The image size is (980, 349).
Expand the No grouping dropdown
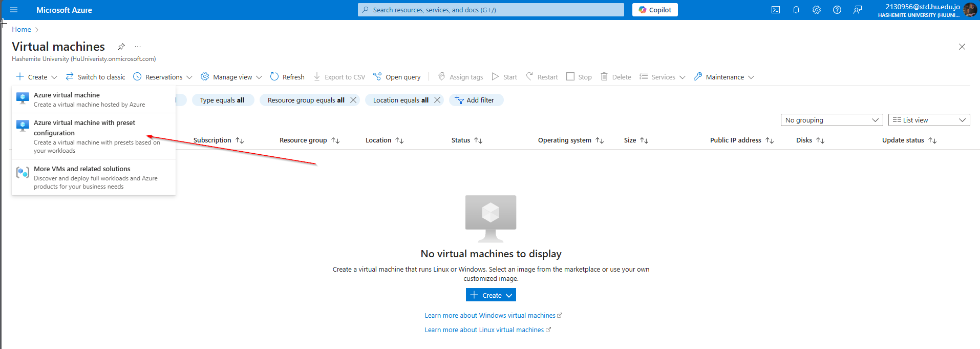[832, 120]
